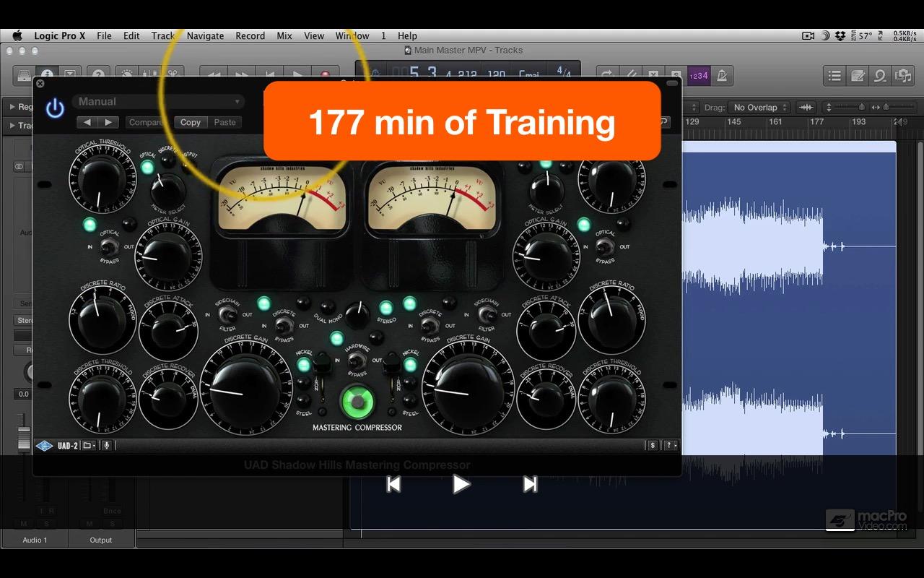Select the next preset arrow
This screenshot has width=924, height=578.
tap(108, 122)
